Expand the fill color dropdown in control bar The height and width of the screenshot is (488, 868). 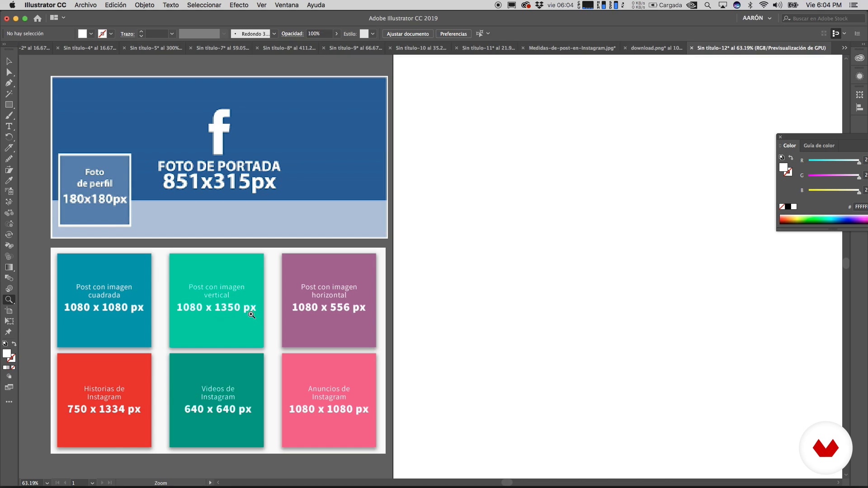click(x=91, y=34)
